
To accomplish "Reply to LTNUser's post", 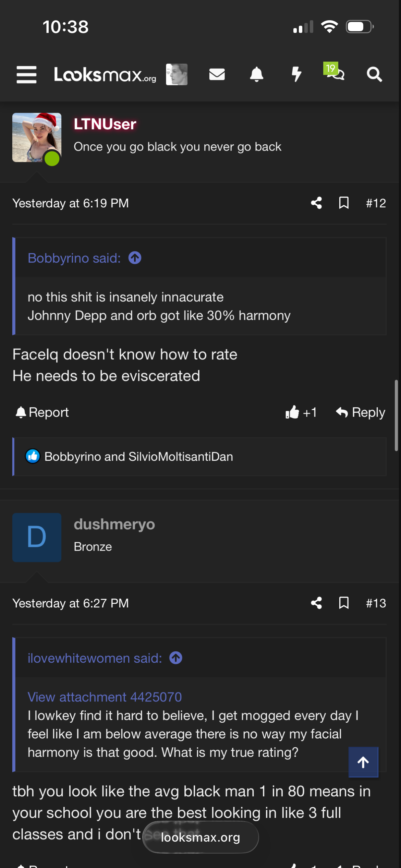I will (361, 412).
